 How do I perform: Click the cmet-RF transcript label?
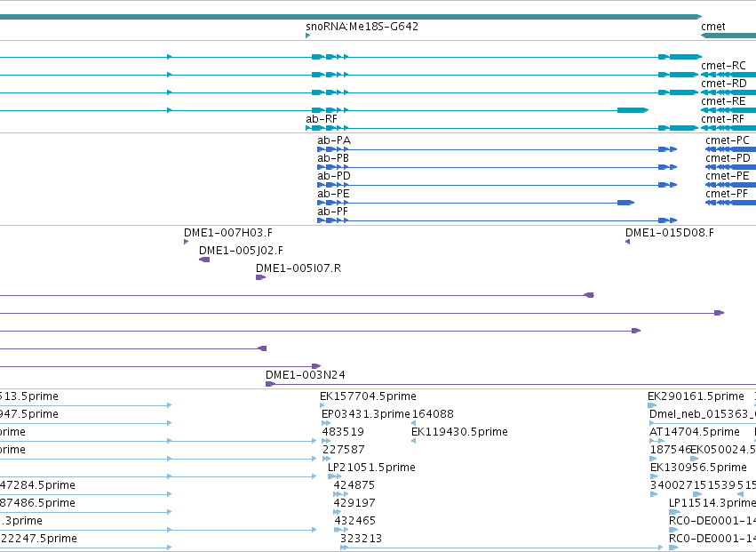[x=723, y=119]
